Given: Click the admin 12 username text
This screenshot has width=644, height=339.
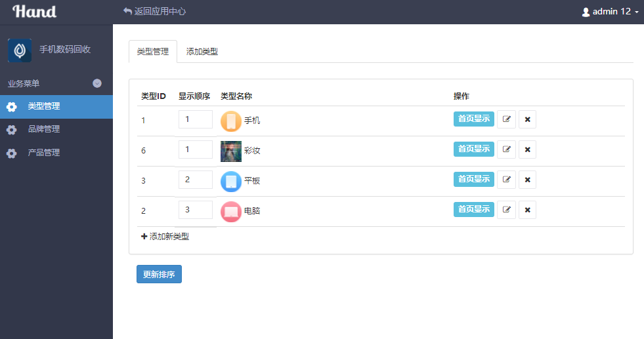Looking at the screenshot, I should click(x=612, y=12).
